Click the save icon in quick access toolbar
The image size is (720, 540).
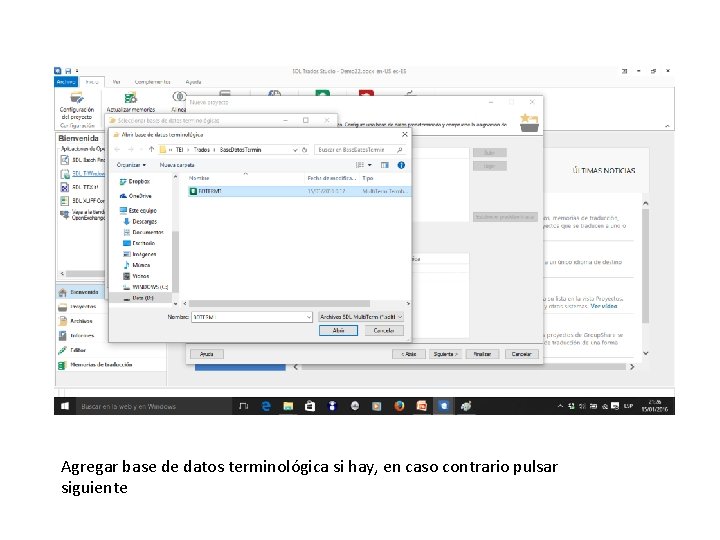(x=68, y=71)
